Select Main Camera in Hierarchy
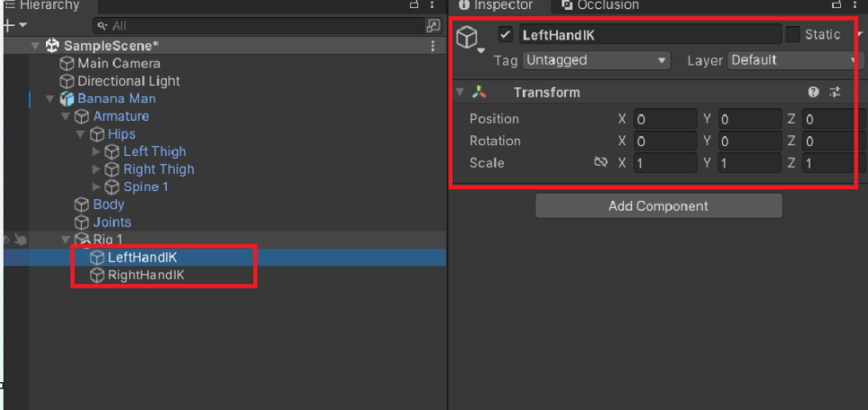 tap(119, 64)
